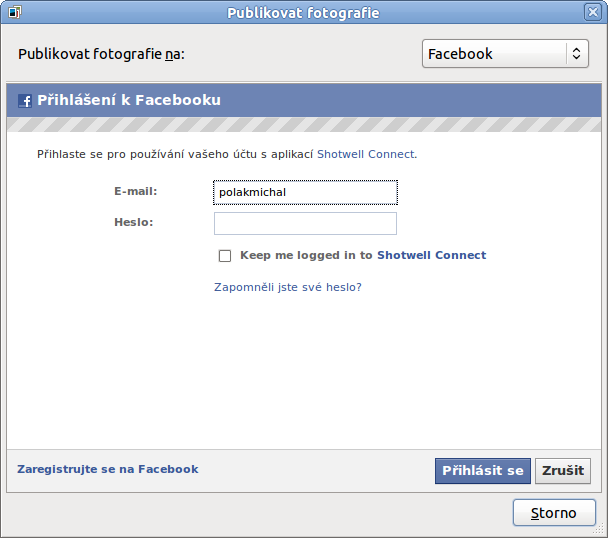
Task: Click the Heslo password field
Action: click(x=305, y=223)
